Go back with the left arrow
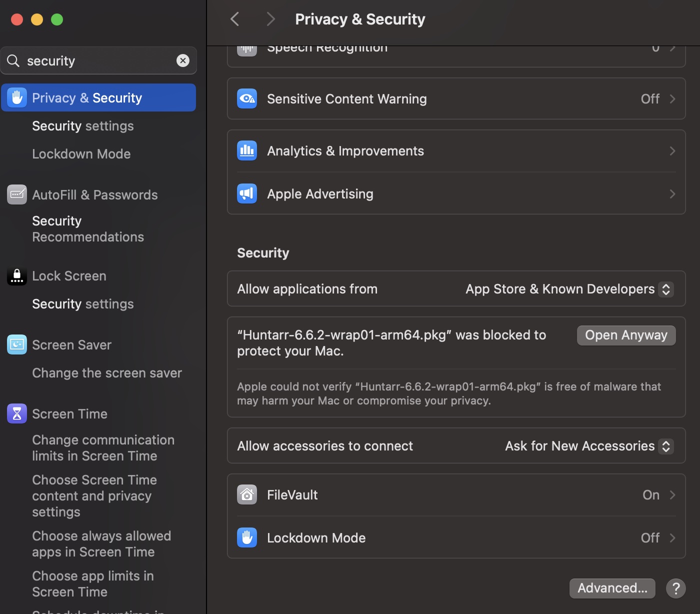The image size is (700, 614). [x=234, y=19]
